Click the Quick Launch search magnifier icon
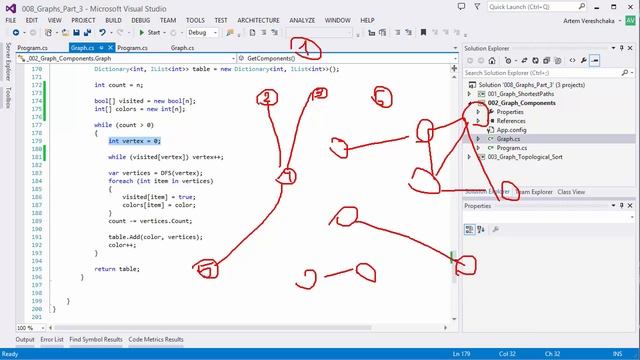The height and width of the screenshot is (360, 640). click(x=582, y=6)
